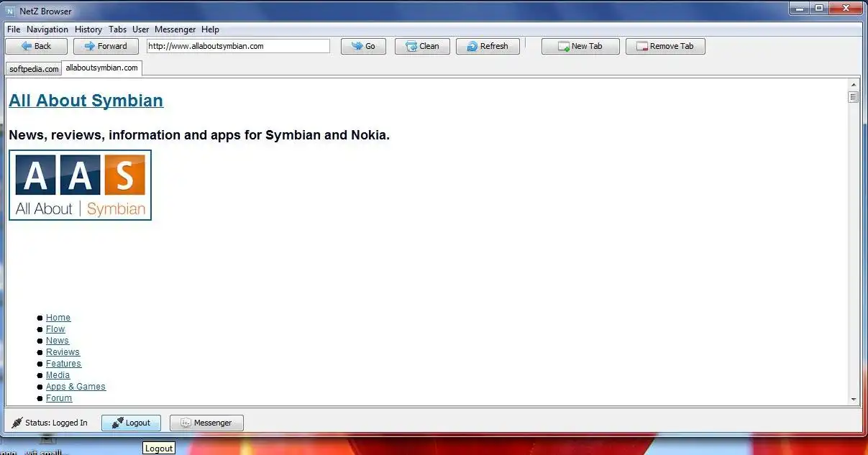Open the Messenger button in status bar
This screenshot has height=455, width=868.
click(x=206, y=423)
